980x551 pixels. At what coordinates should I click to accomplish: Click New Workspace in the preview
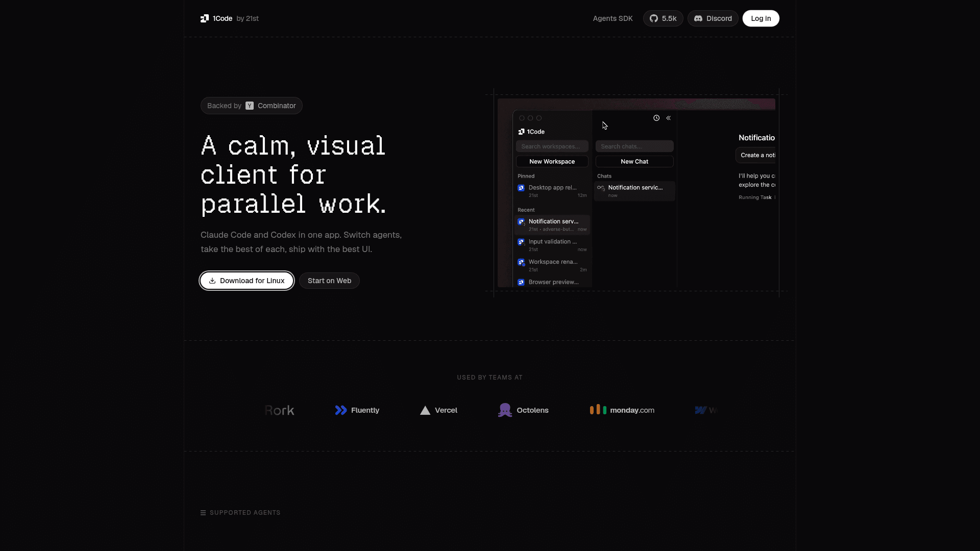(x=552, y=161)
